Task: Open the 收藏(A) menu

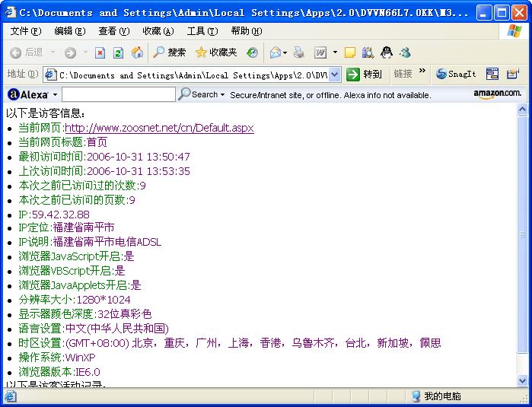Action: 158,31
